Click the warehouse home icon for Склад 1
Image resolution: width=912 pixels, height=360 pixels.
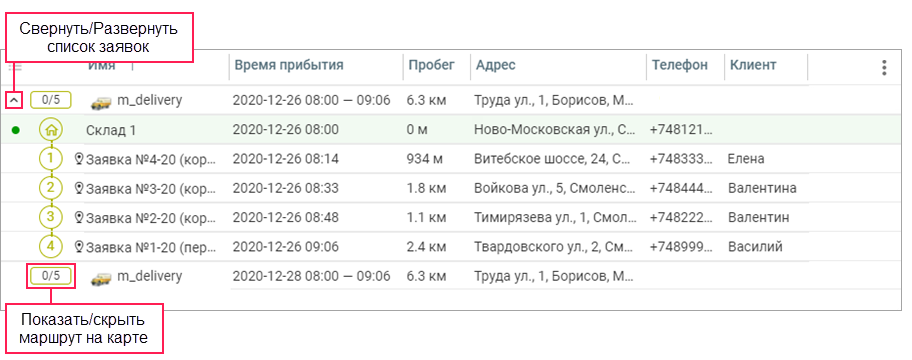(51, 130)
